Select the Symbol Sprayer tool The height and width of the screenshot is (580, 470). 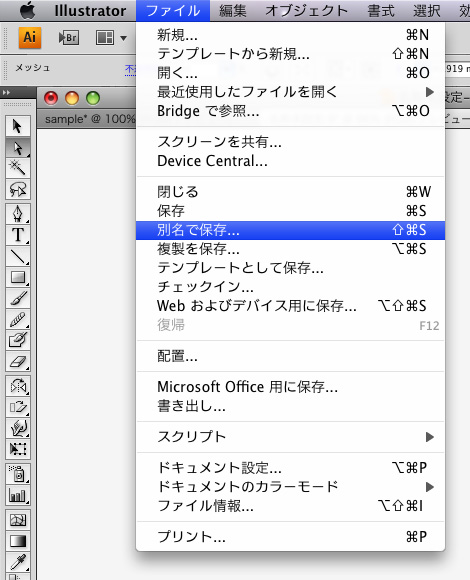18,474
